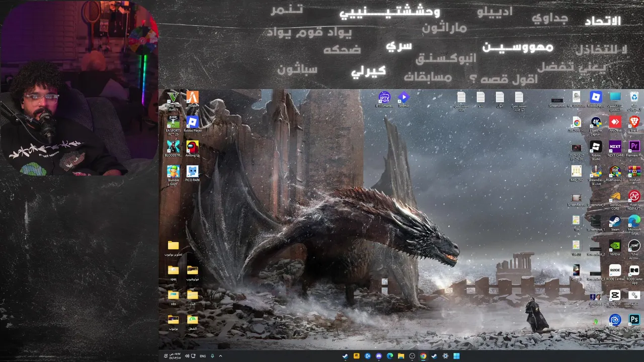Open the Google Chrome shortcut beside Elgato
This screenshot has width=644, height=362.
[x=577, y=124]
